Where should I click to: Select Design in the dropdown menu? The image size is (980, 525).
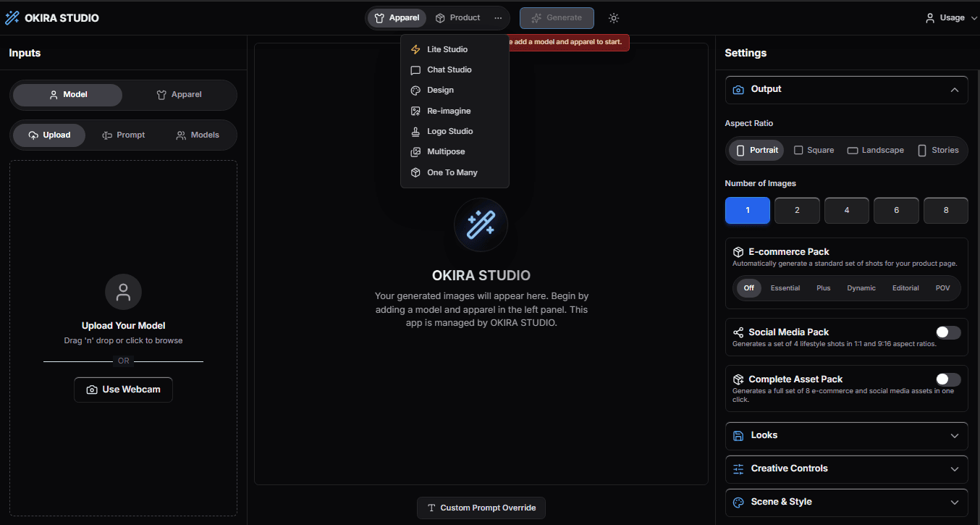click(x=455, y=91)
